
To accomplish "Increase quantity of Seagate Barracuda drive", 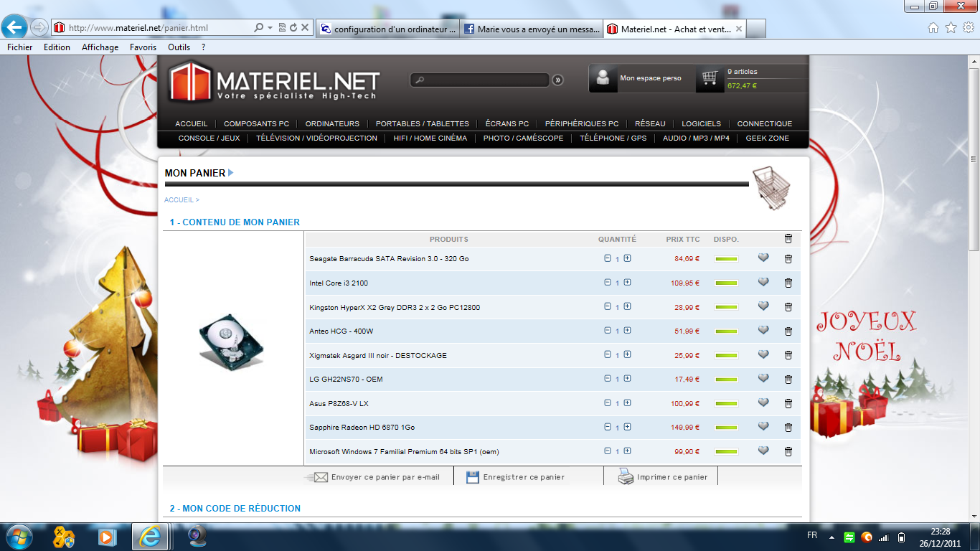I will (x=627, y=258).
